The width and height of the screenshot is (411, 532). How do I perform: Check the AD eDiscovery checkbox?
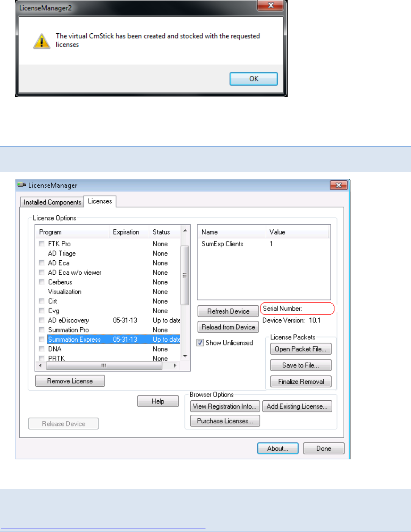42,320
